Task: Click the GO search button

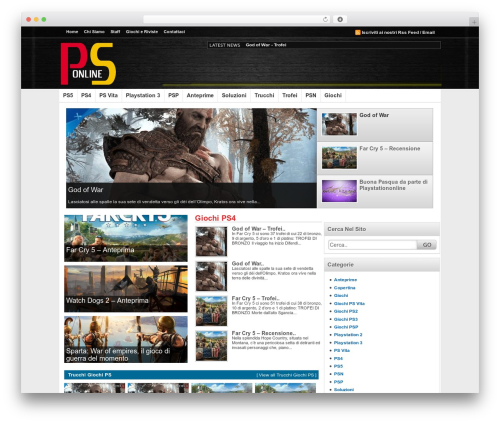Action: [427, 245]
